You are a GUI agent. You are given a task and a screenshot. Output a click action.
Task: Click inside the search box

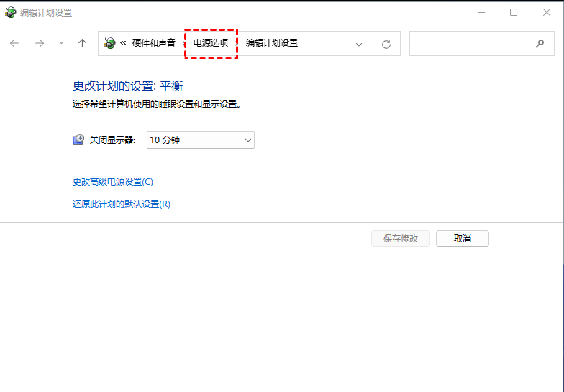click(482, 43)
